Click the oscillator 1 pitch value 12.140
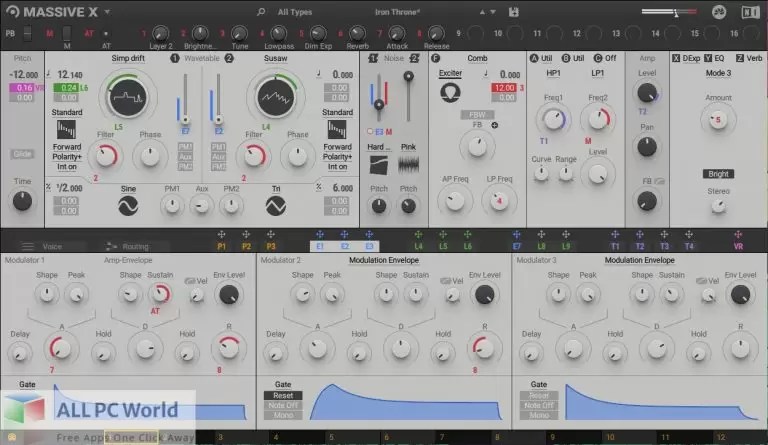 tap(70, 74)
